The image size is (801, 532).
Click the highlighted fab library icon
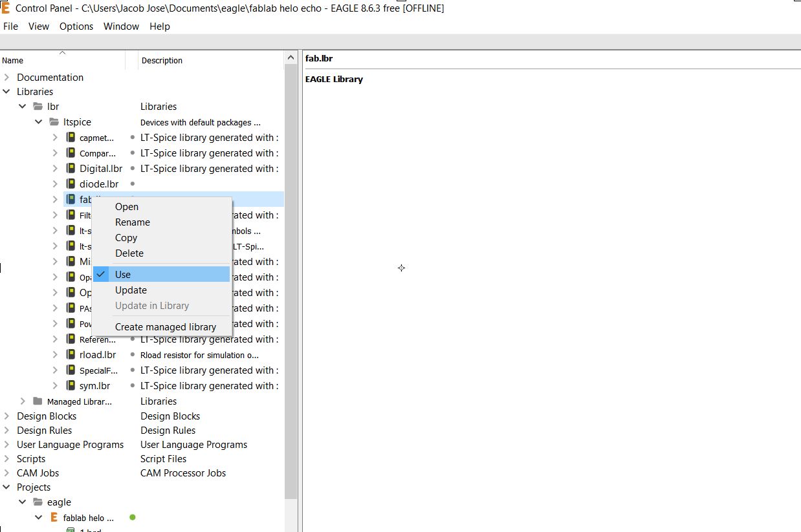point(71,199)
